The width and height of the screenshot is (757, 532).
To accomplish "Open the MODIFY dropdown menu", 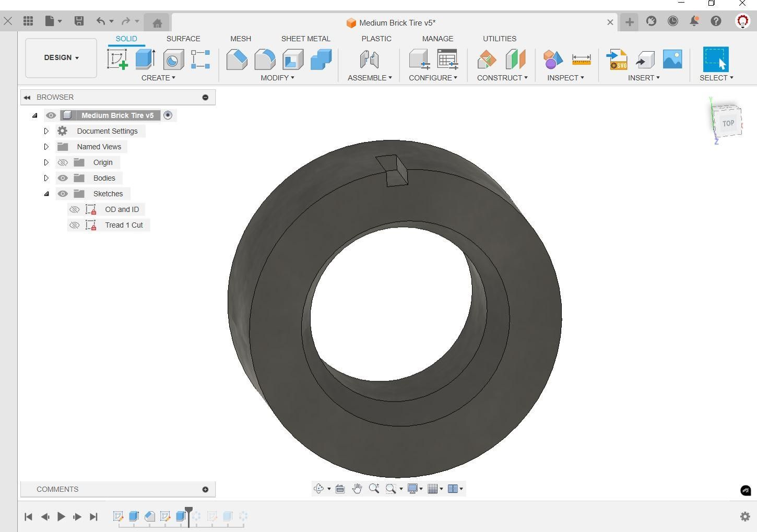I will [277, 77].
